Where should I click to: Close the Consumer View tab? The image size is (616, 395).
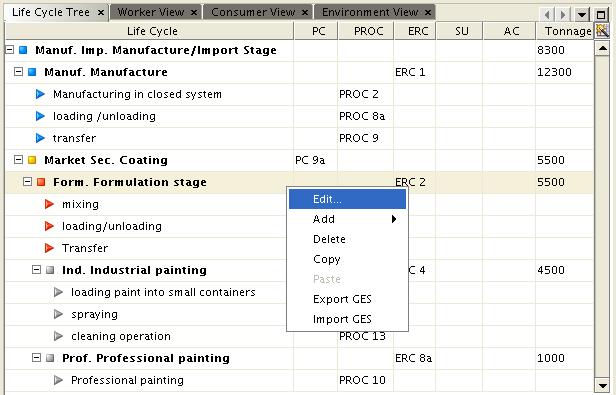point(305,13)
